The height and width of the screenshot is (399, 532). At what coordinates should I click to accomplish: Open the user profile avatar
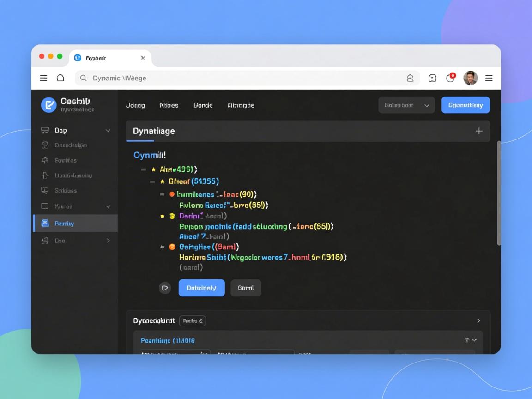click(470, 78)
